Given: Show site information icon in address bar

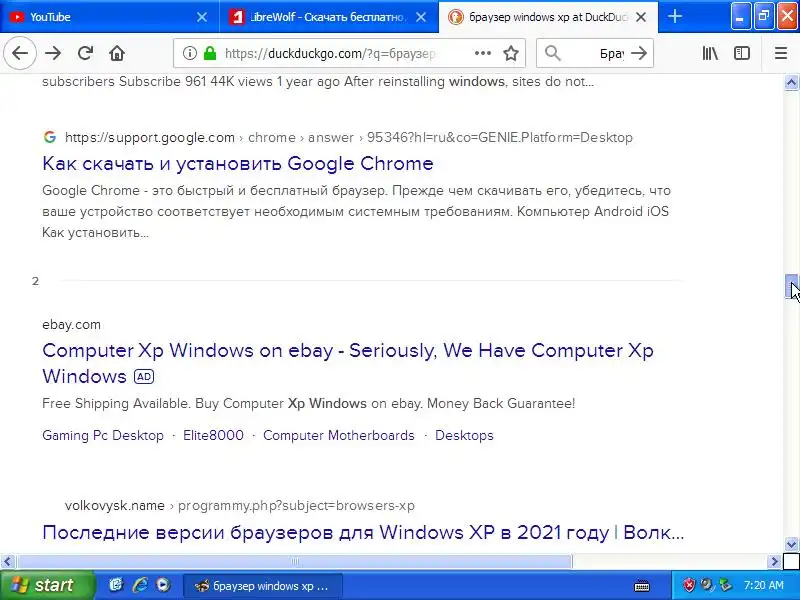Looking at the screenshot, I should [x=190, y=53].
